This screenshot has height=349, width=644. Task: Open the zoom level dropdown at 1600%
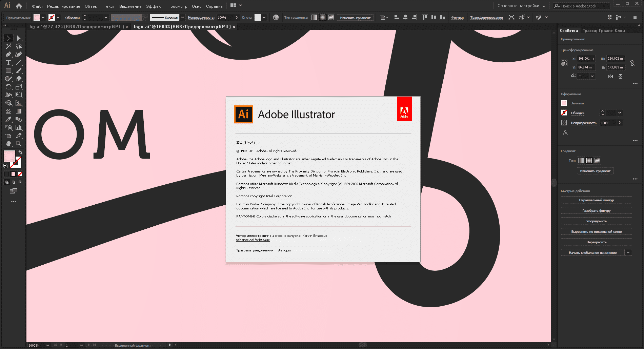tap(47, 345)
